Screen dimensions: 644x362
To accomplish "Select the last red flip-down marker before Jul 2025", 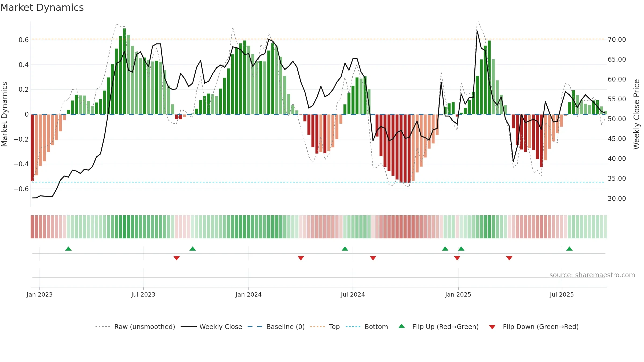I will click(x=509, y=258).
